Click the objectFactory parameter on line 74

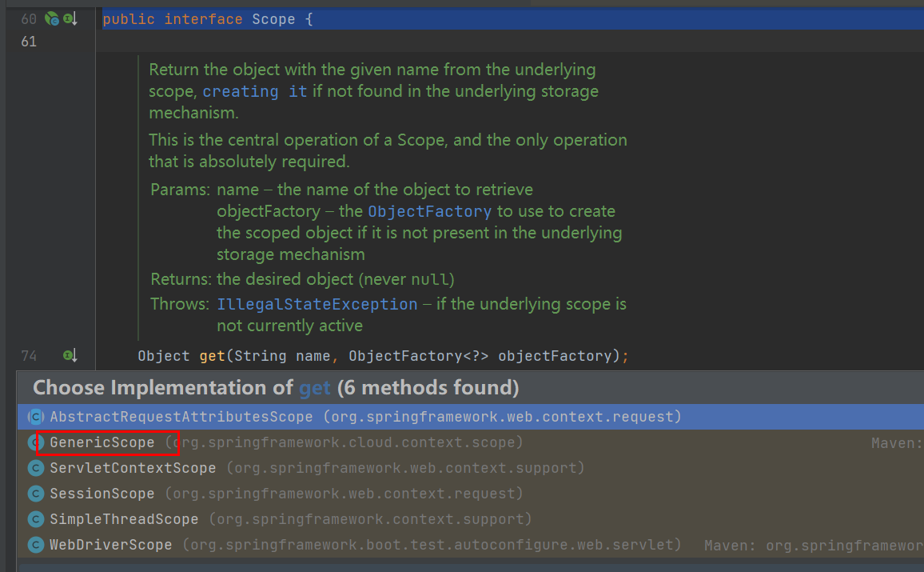(x=555, y=355)
